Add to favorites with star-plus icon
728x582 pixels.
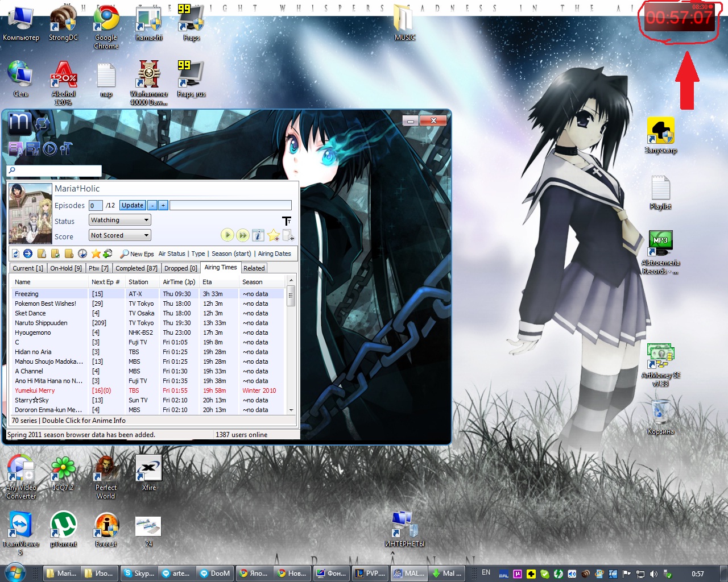click(x=274, y=235)
